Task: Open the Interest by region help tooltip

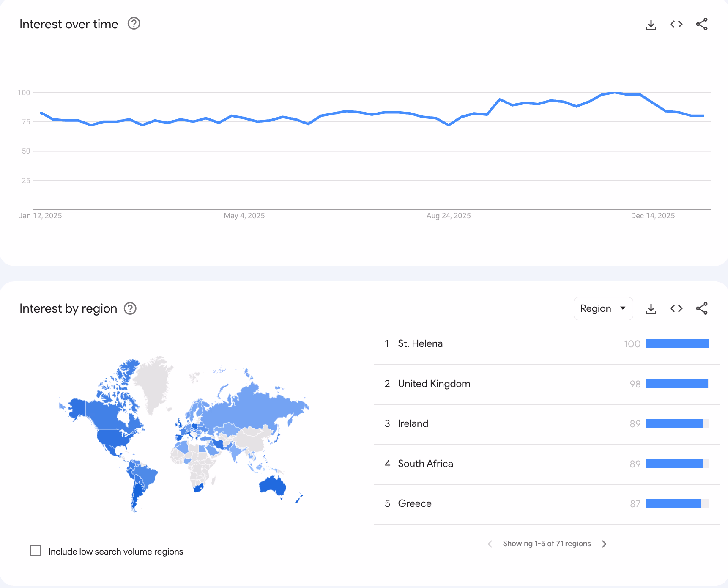Action: pyautogui.click(x=130, y=308)
